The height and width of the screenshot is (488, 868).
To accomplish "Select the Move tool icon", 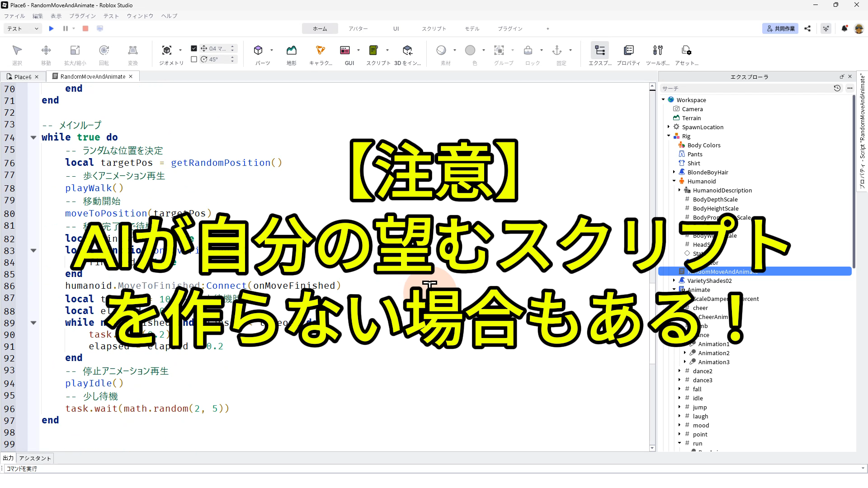I will click(46, 50).
